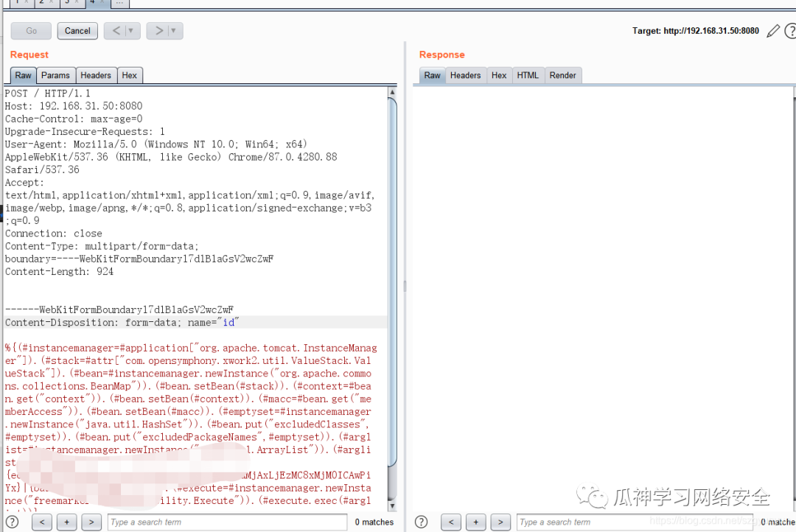
Task: Click the request '0 matches' counter
Action: [374, 522]
